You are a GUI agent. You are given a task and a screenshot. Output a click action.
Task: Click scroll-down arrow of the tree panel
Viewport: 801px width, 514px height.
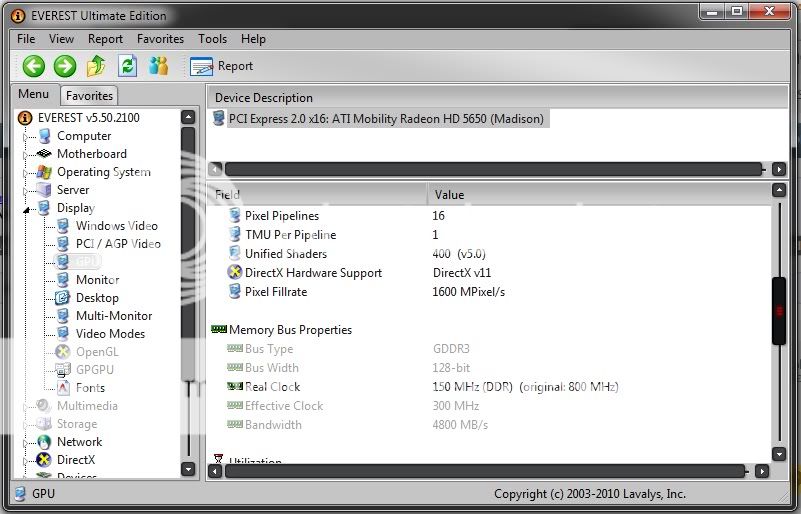click(188, 469)
